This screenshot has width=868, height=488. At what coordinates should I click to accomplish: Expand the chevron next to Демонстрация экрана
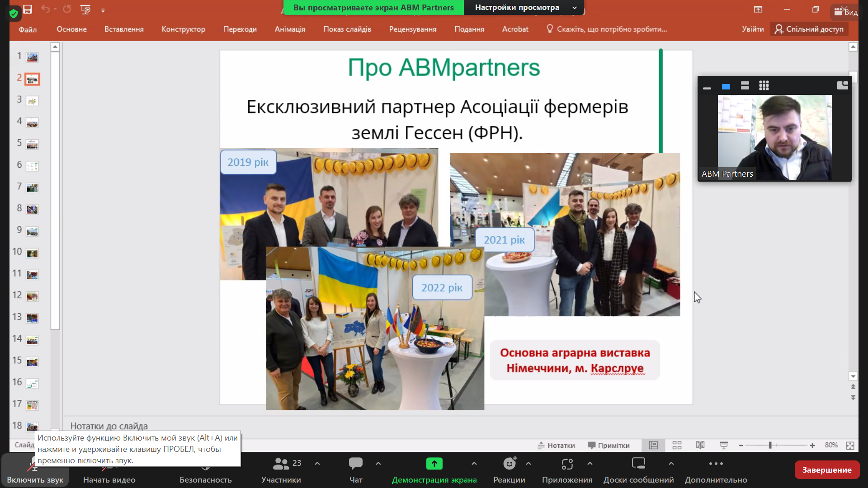[474, 464]
